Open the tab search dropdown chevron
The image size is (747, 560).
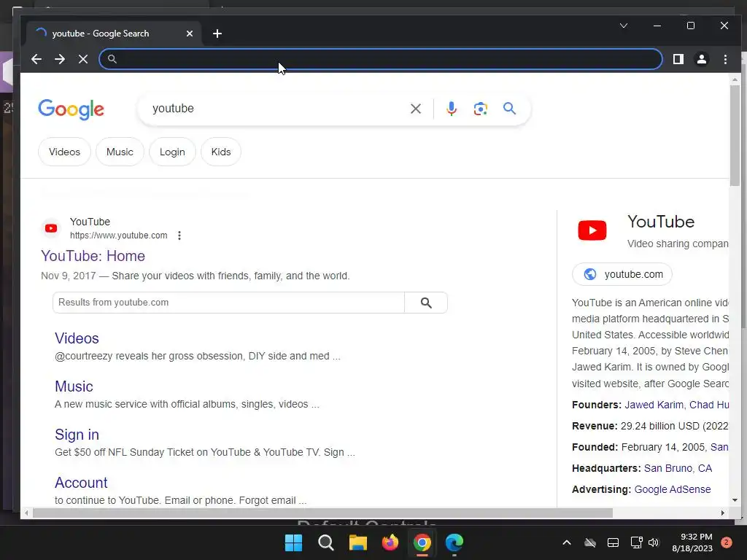coord(624,26)
